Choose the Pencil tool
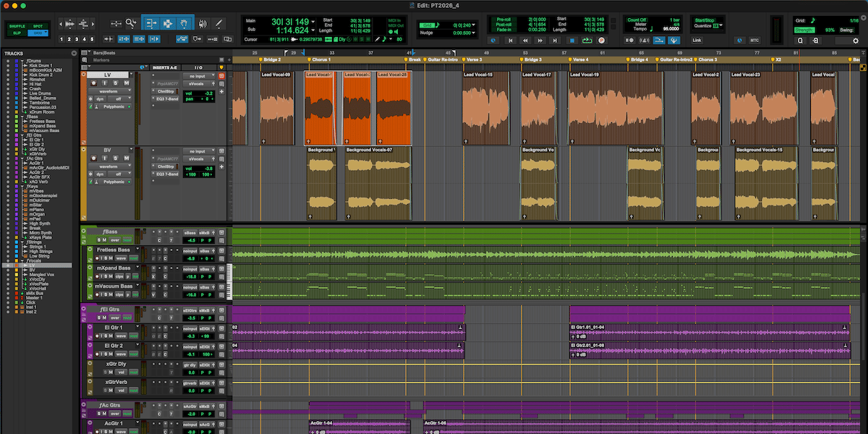Image resolution: width=868 pixels, height=434 pixels. 219,23
